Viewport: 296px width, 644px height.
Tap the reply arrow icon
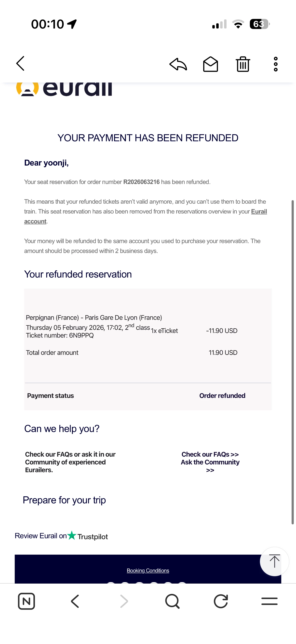click(178, 64)
